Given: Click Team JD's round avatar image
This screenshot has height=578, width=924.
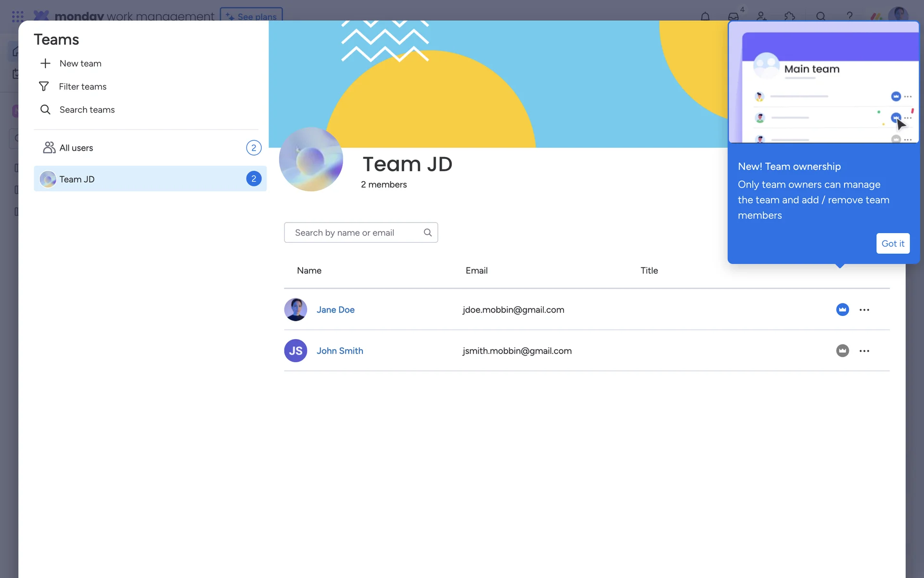Looking at the screenshot, I should pyautogui.click(x=311, y=159).
